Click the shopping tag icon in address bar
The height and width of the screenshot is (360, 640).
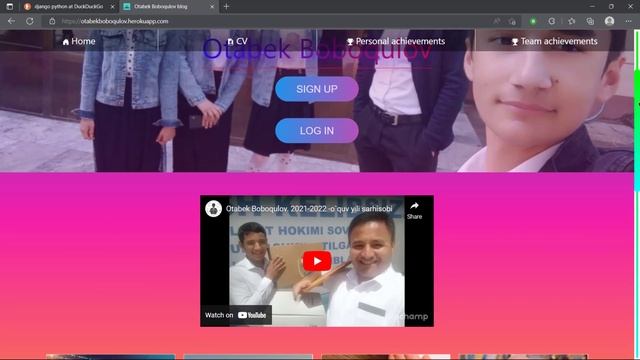pyautogui.click(x=512, y=21)
